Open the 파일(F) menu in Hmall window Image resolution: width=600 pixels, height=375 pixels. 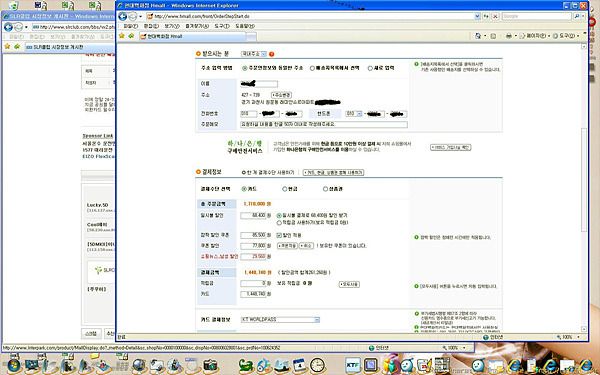click(x=130, y=26)
